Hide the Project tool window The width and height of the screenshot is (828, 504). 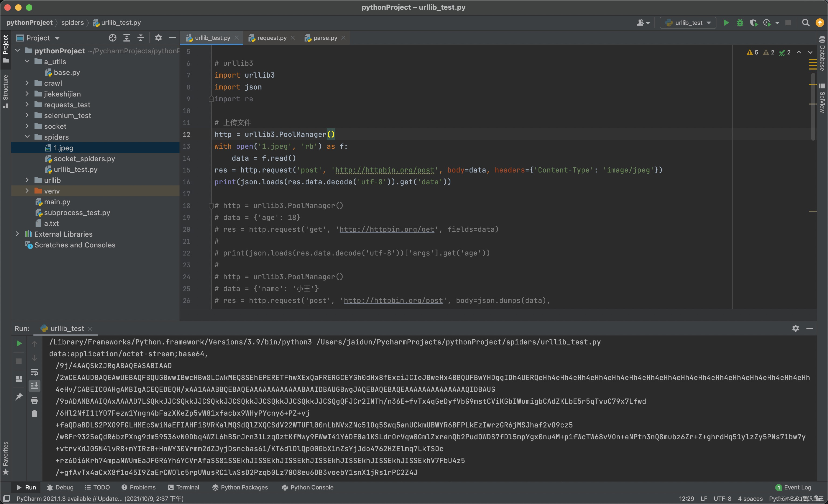pyautogui.click(x=172, y=38)
